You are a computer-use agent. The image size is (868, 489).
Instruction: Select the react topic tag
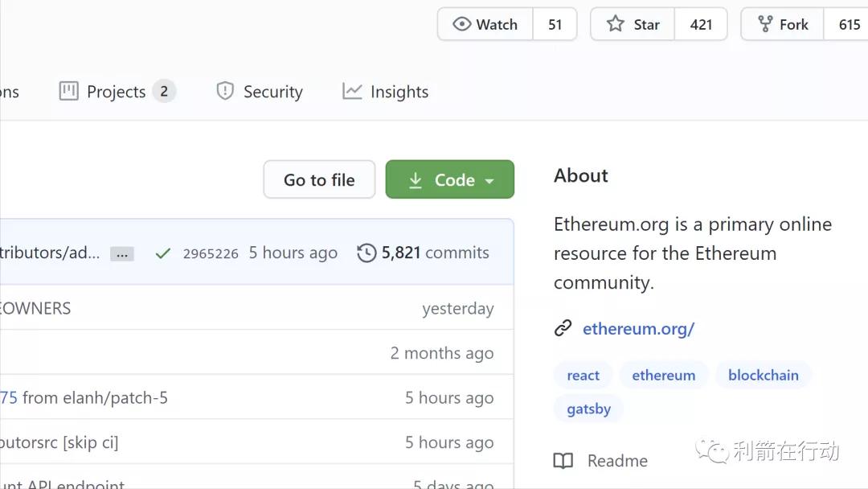click(583, 376)
